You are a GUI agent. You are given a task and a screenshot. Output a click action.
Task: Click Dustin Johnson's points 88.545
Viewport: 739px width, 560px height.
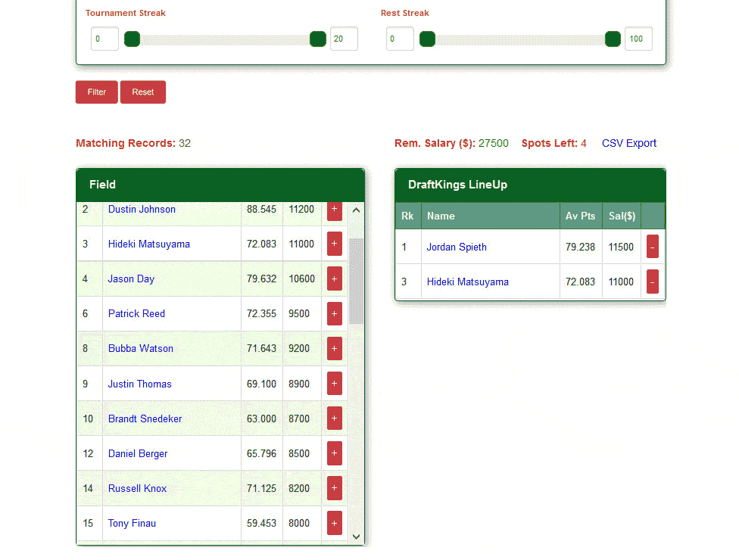(261, 209)
